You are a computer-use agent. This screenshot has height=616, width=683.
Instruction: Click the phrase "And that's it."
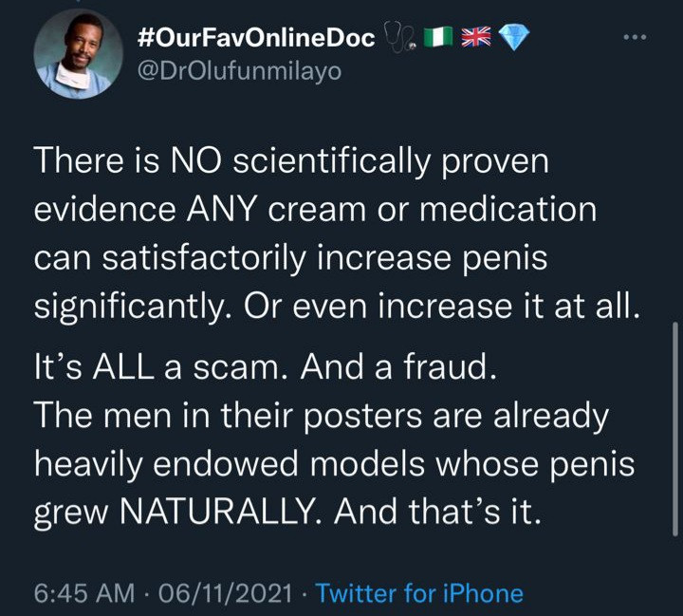pyautogui.click(x=437, y=511)
